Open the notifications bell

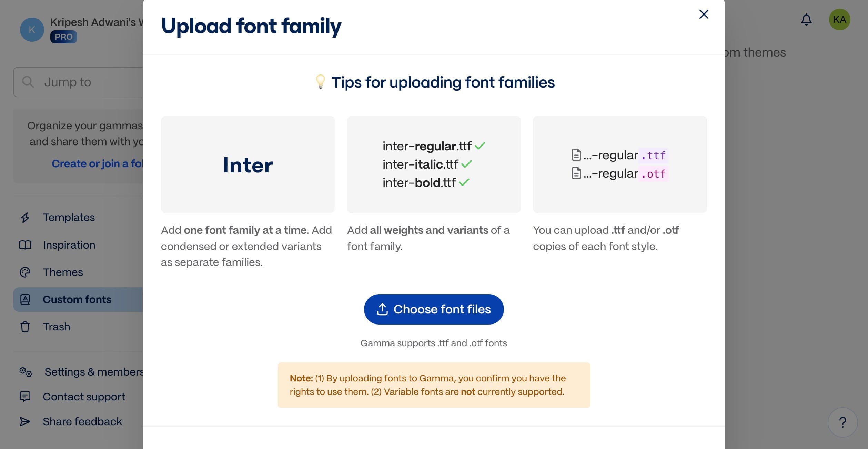pos(806,20)
